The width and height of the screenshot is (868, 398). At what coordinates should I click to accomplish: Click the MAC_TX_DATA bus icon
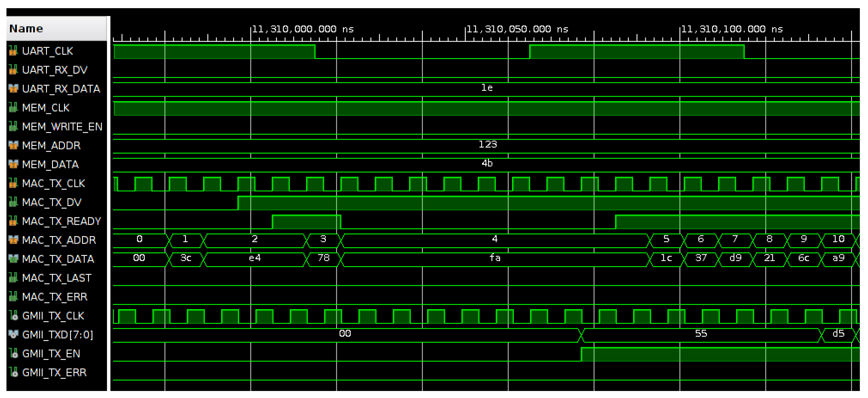click(13, 259)
